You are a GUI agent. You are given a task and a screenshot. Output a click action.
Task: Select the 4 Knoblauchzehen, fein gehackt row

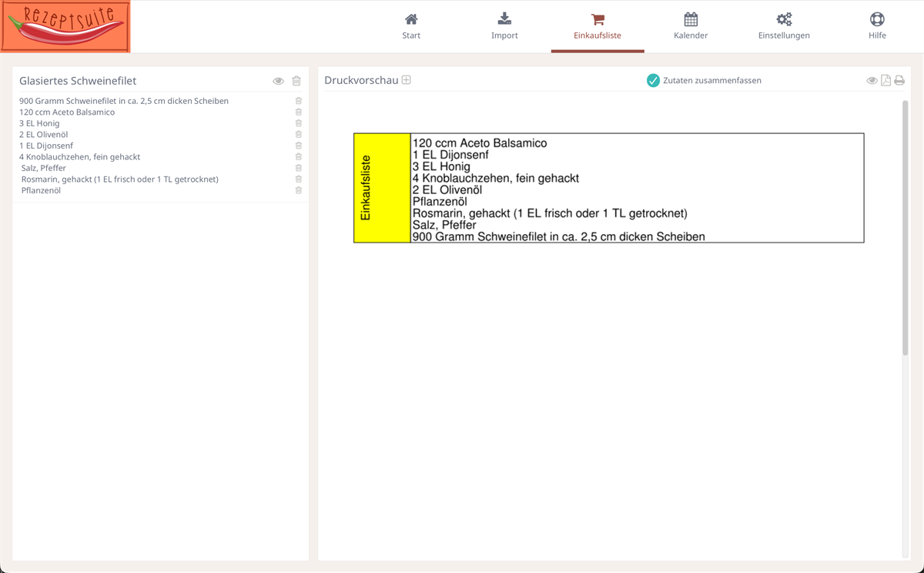point(160,156)
